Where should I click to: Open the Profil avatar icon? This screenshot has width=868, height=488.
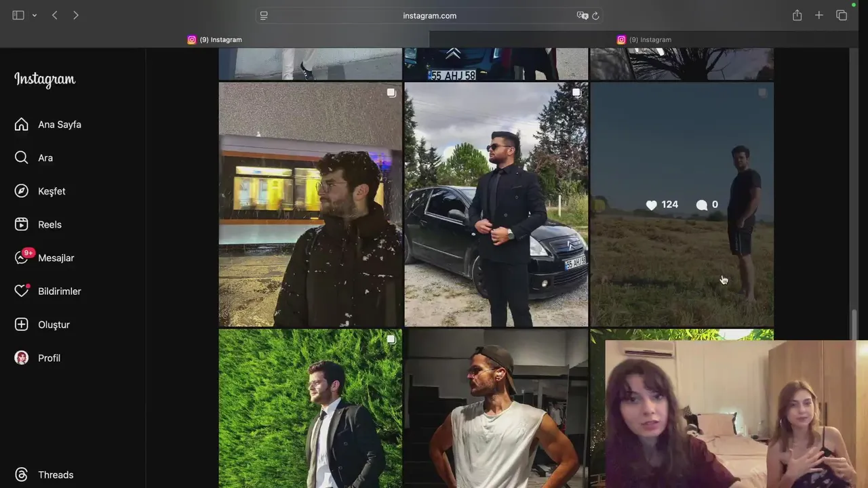(x=22, y=358)
